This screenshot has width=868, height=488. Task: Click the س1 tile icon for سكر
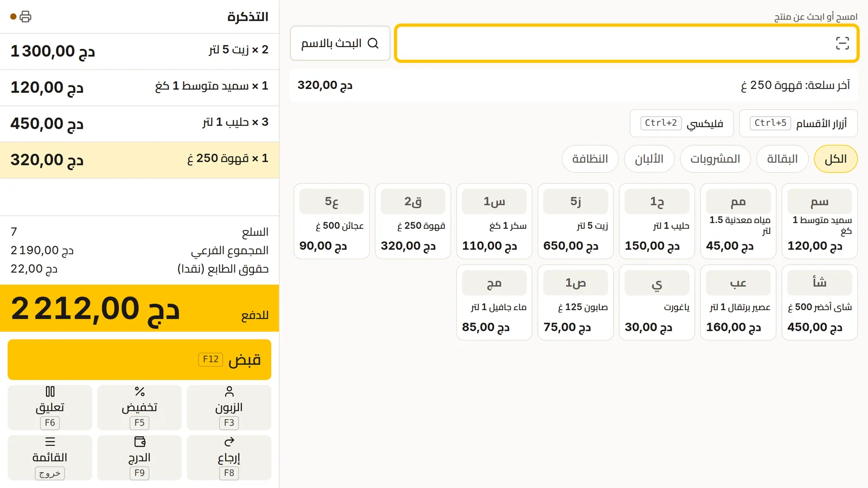(x=494, y=202)
